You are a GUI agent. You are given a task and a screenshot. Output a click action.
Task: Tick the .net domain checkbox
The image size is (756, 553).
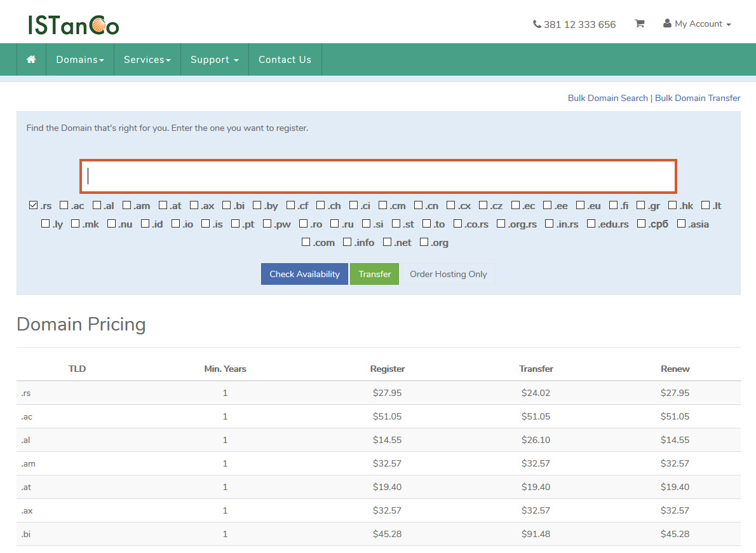coord(387,242)
